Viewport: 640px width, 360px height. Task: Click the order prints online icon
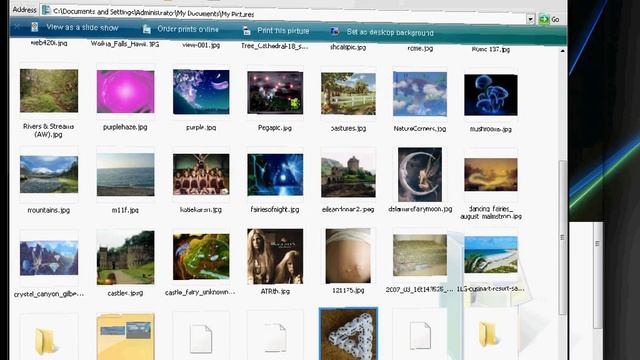[x=147, y=29]
